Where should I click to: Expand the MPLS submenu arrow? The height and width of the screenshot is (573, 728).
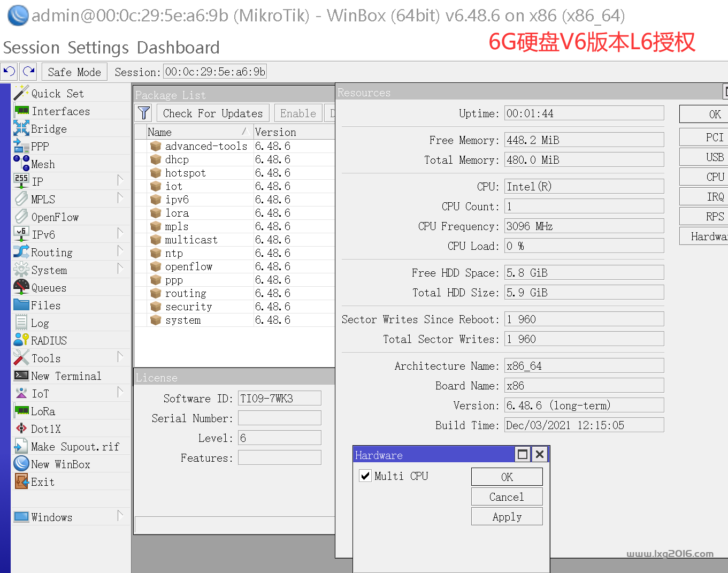pos(120,198)
